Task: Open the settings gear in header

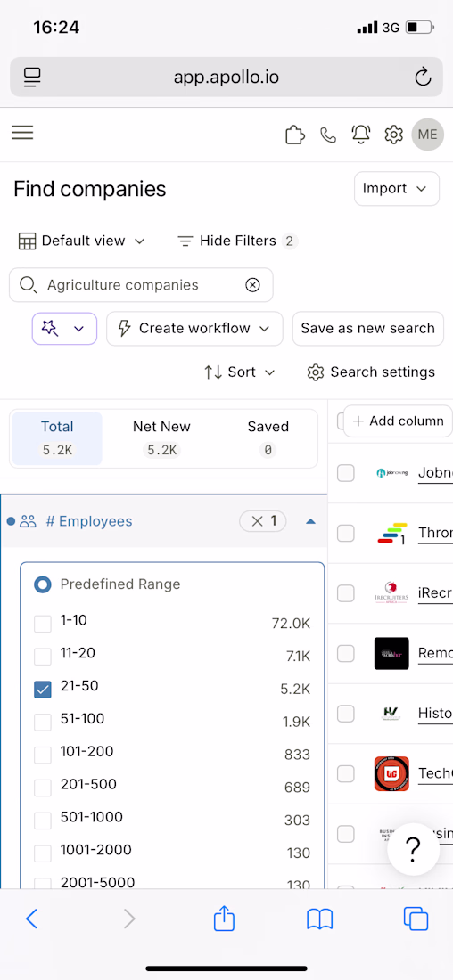Action: click(x=393, y=135)
